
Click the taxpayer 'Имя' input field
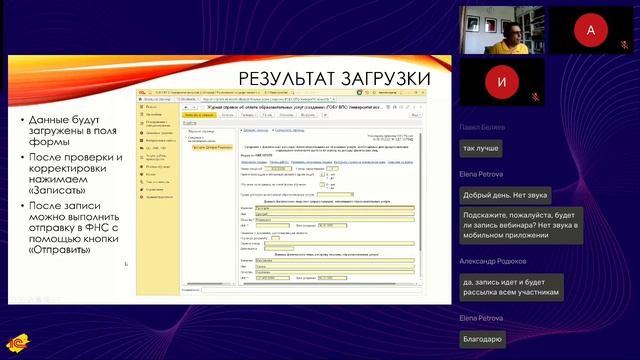(334, 213)
